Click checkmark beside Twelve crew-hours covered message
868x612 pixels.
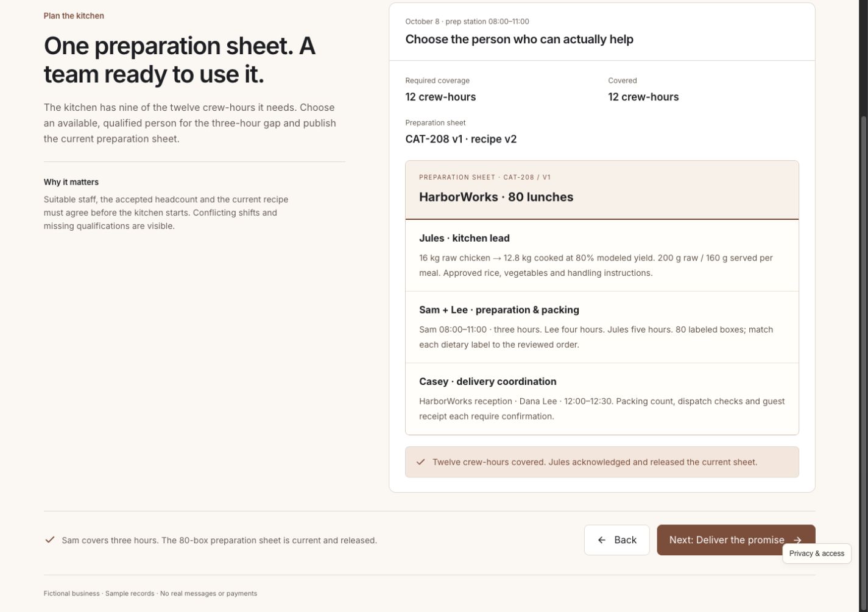tap(420, 462)
